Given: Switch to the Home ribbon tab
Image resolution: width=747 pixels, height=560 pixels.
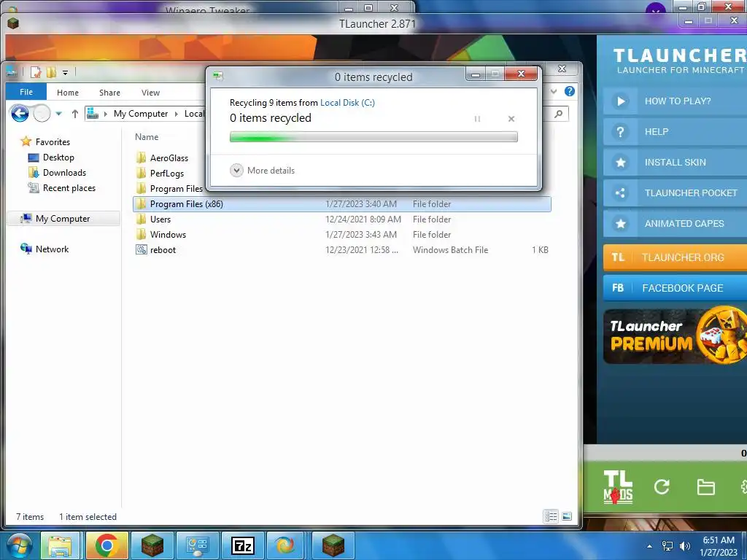Looking at the screenshot, I should (68, 93).
